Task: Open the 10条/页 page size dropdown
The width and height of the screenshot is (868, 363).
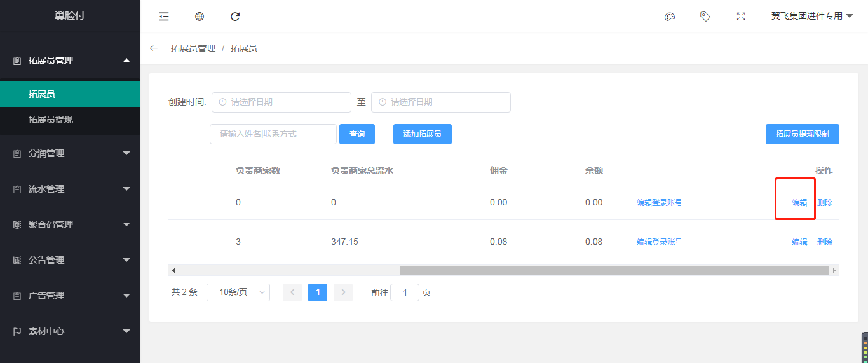Action: (x=238, y=292)
